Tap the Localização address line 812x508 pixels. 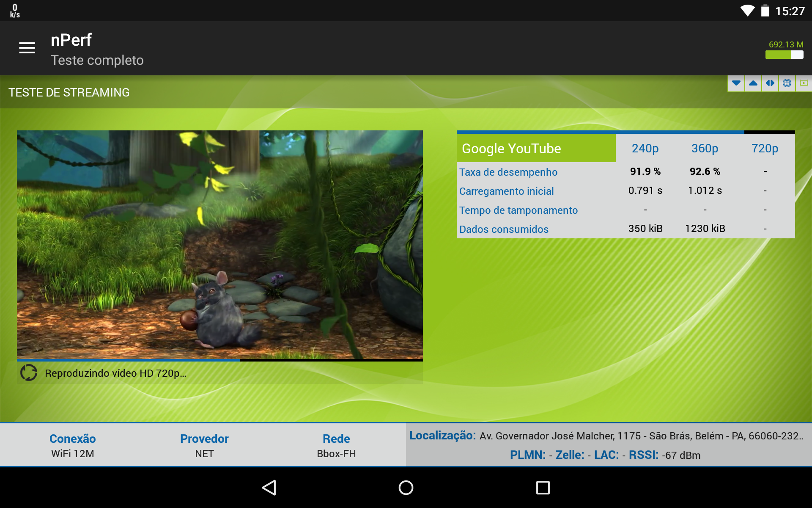click(x=606, y=436)
